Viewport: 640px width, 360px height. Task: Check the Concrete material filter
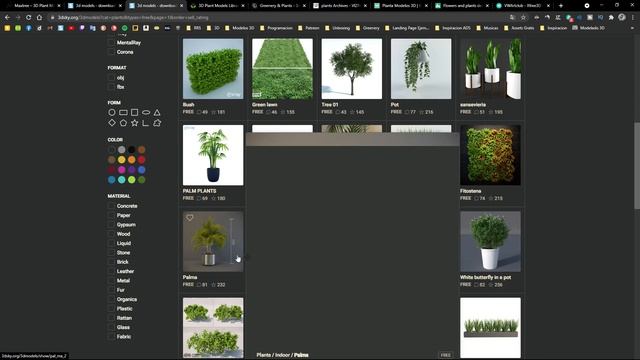click(x=111, y=206)
